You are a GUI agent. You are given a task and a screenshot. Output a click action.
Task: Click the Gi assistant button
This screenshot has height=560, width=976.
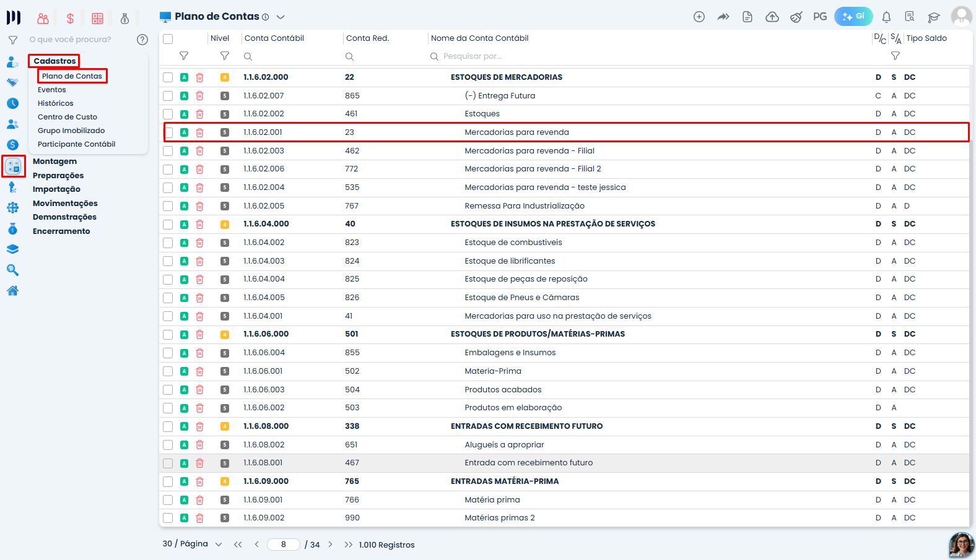[853, 17]
